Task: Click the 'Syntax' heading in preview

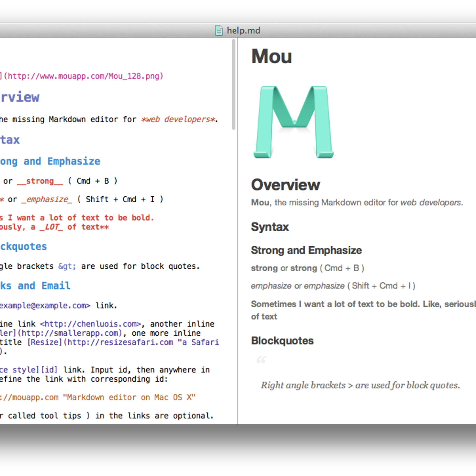Action: [x=270, y=227]
